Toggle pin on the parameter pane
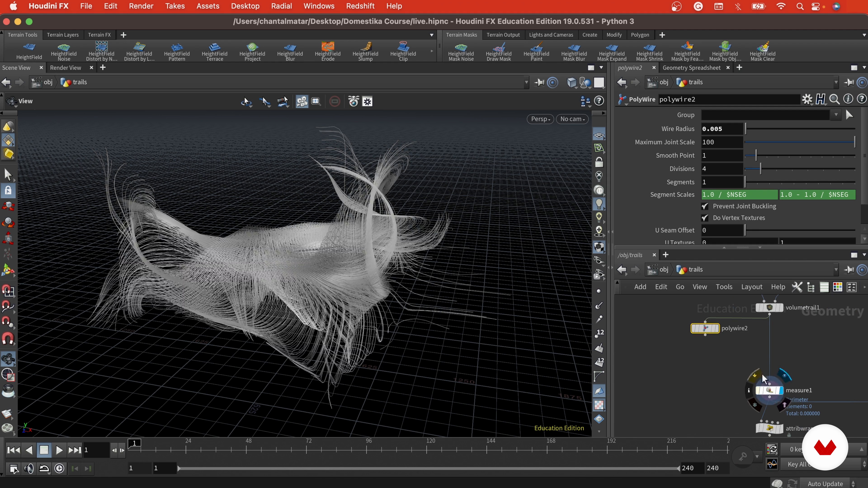Image resolution: width=868 pixels, height=488 pixels. coord(849,82)
